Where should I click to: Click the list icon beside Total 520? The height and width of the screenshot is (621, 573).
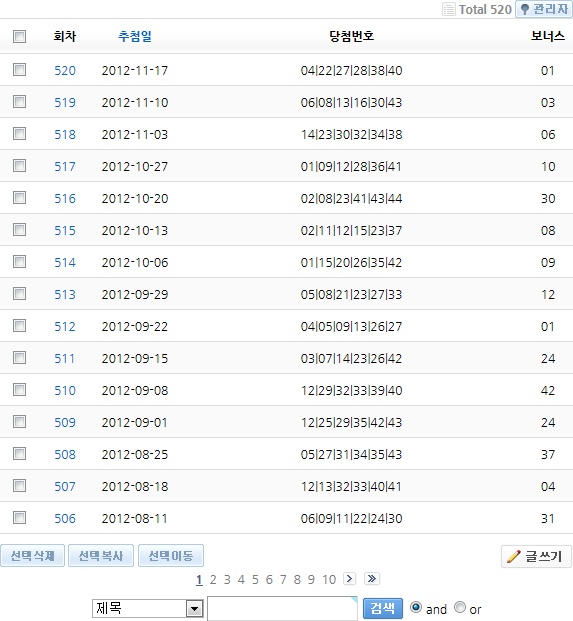(449, 9)
